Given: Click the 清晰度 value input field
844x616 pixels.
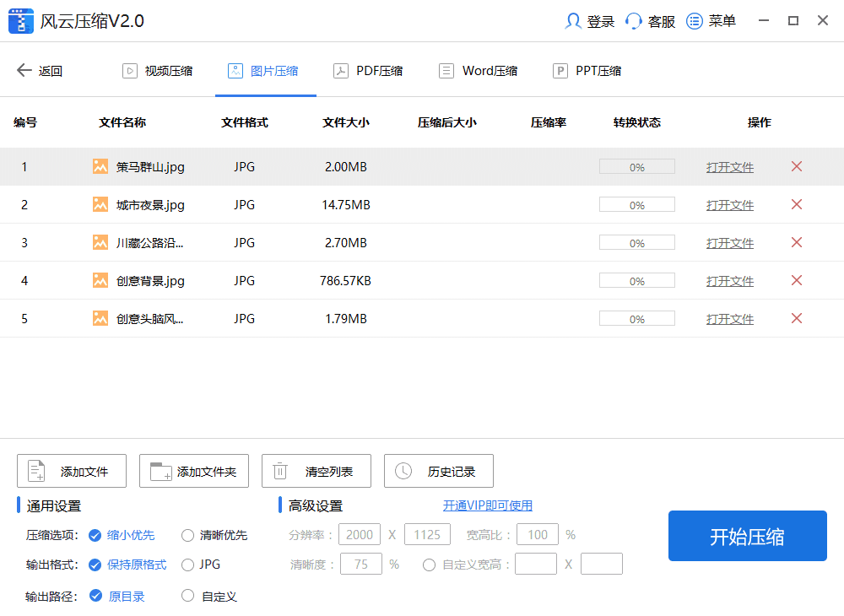Looking at the screenshot, I should point(361,565).
